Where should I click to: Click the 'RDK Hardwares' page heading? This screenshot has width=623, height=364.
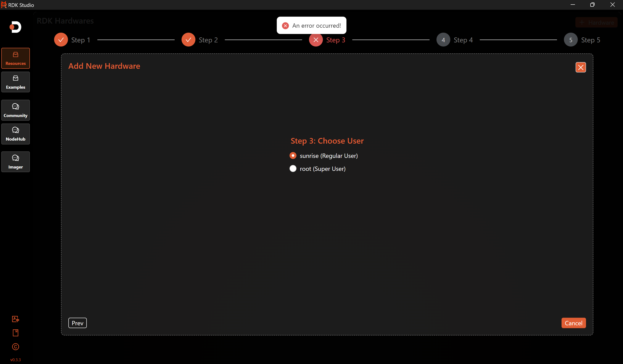click(x=65, y=21)
